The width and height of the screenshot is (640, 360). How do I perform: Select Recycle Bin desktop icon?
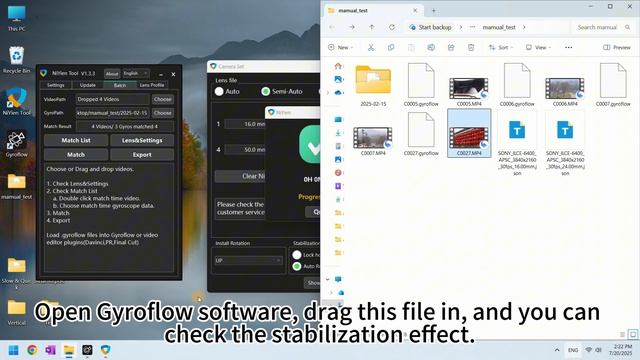[16, 60]
